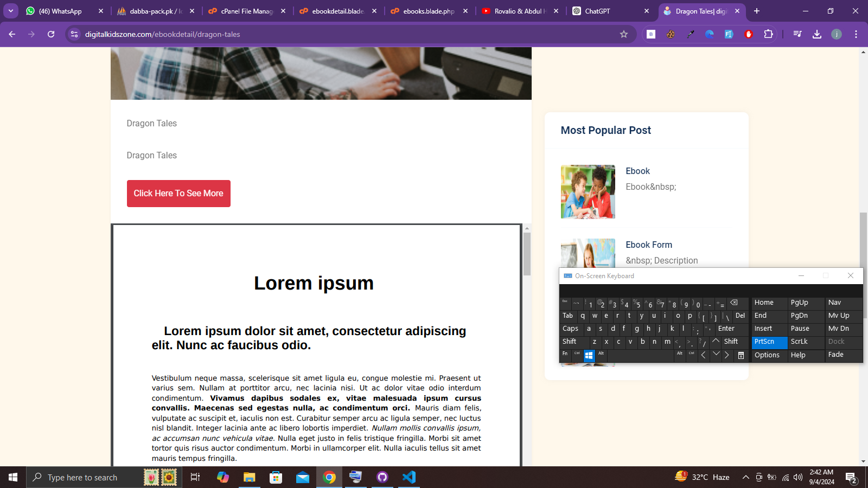Screen dimensions: 868x488
Task: Open Chrome downloads icon
Action: point(817,34)
